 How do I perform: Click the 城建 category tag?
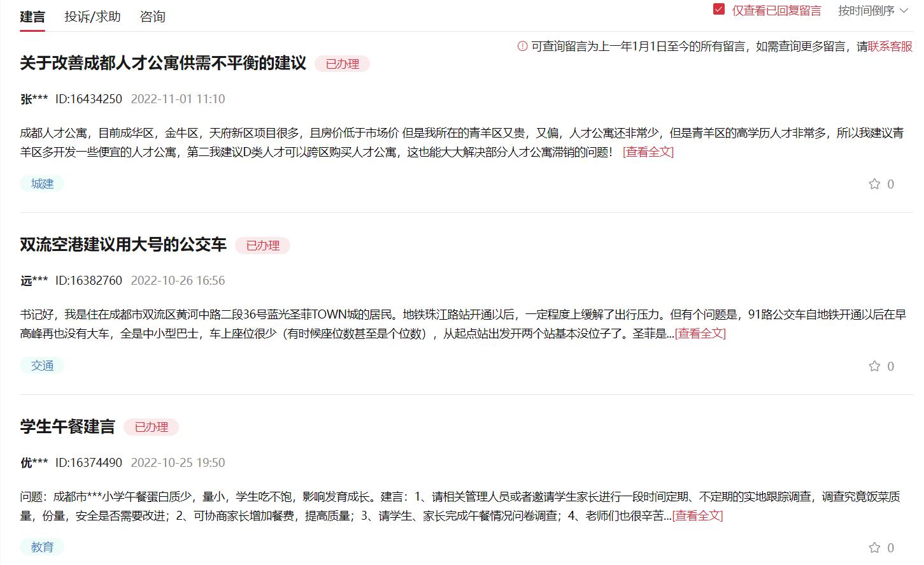click(41, 183)
